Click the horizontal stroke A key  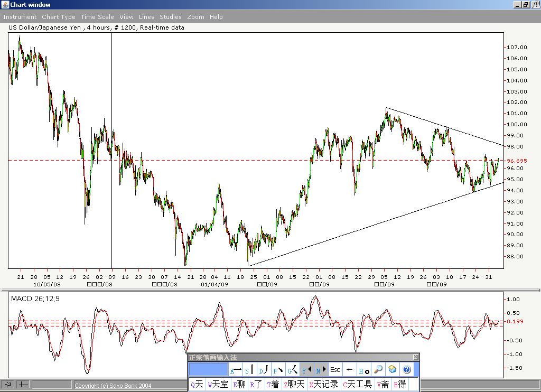[236, 370]
